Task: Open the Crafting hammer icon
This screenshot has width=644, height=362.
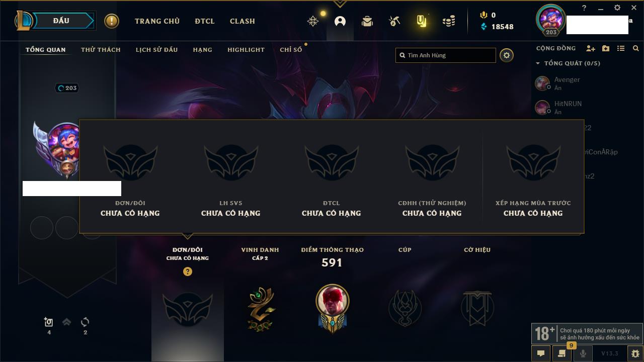Action: pos(394,21)
